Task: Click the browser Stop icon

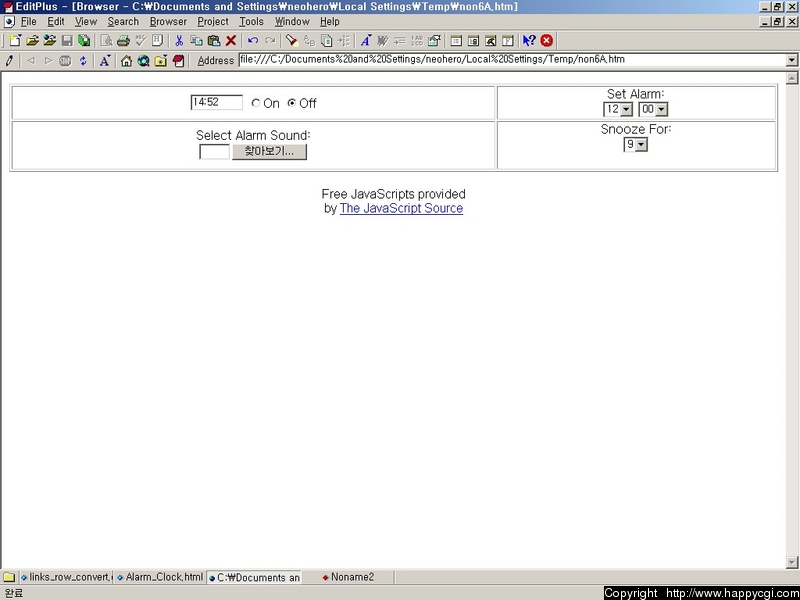Action: (x=65, y=61)
